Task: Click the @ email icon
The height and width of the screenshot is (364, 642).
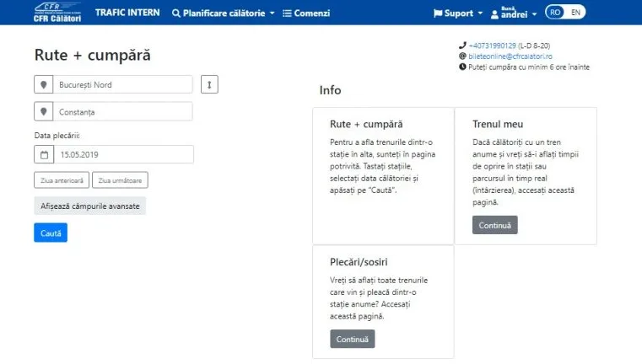Action: (462, 56)
